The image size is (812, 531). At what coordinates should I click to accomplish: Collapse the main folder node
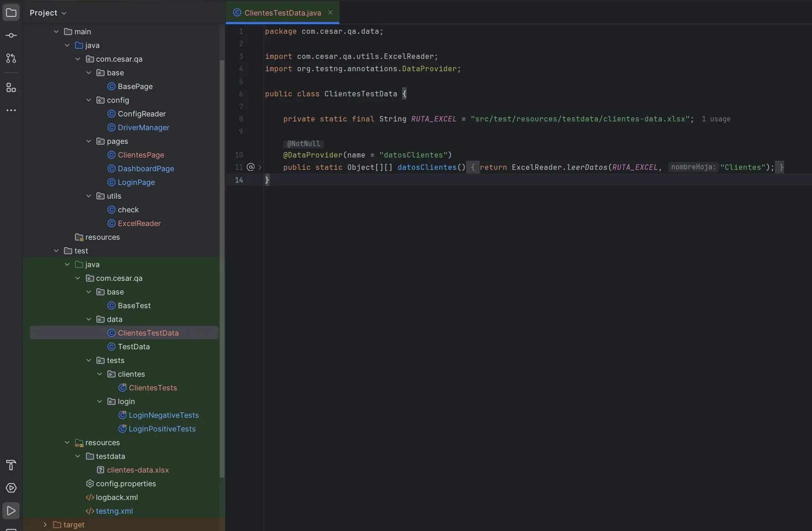click(56, 32)
